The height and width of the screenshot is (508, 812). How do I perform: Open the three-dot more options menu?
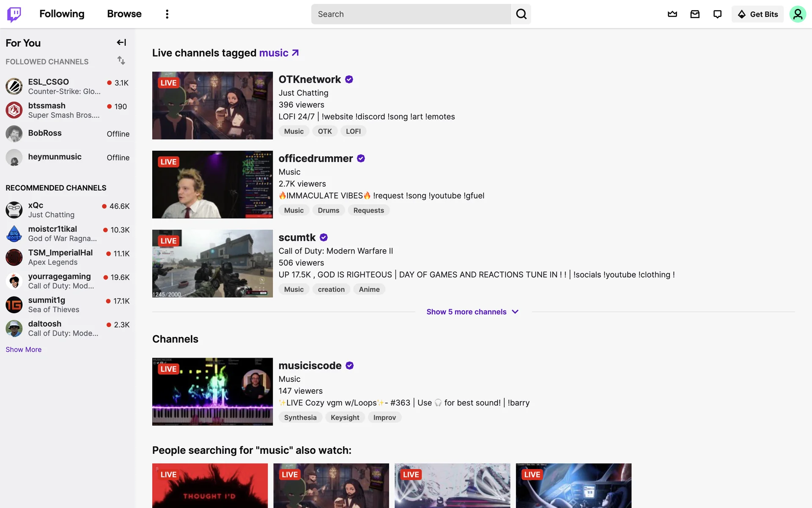coord(167,14)
